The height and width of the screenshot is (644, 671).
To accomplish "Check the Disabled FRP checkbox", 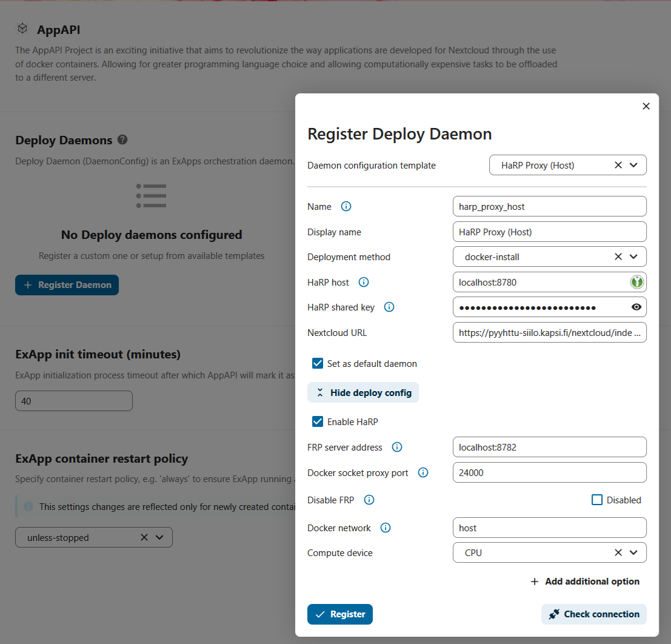I will pyautogui.click(x=597, y=500).
